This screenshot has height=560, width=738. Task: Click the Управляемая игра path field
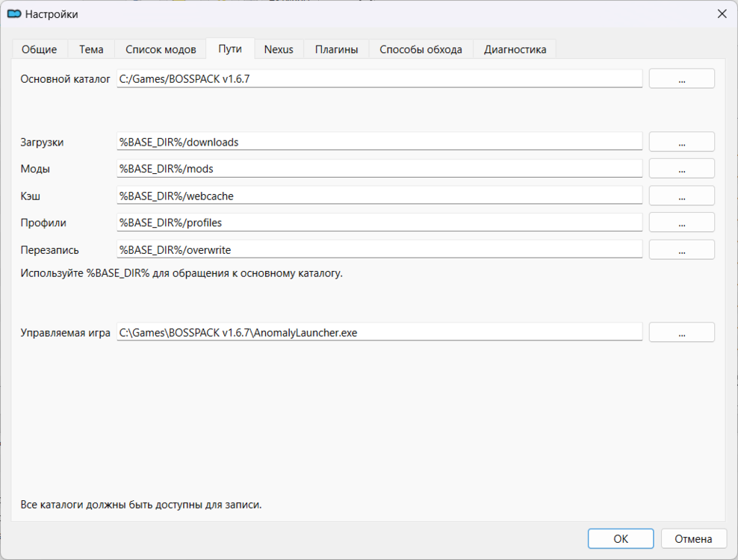[379, 333]
